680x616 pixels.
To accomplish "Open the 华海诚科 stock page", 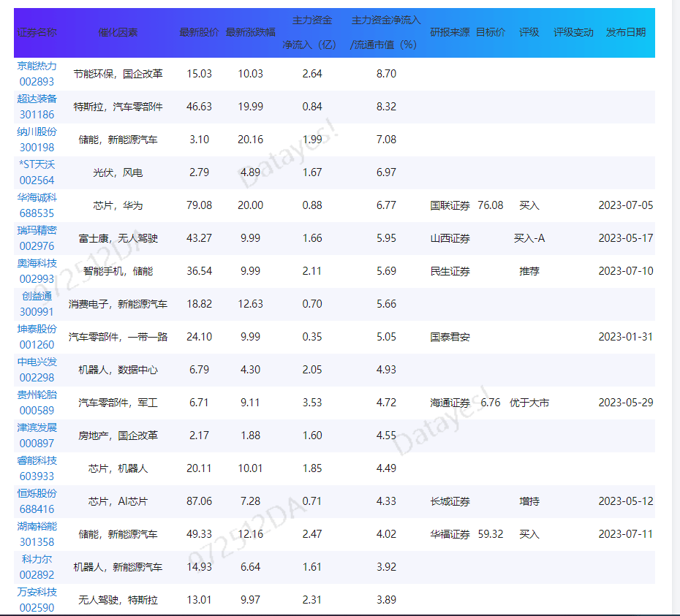I will (x=37, y=197).
